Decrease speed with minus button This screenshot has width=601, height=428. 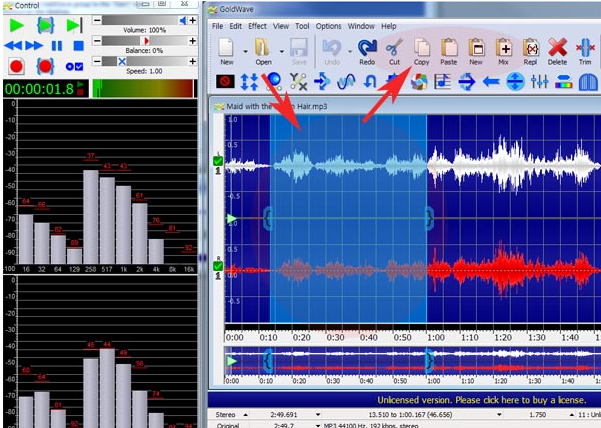(97, 61)
